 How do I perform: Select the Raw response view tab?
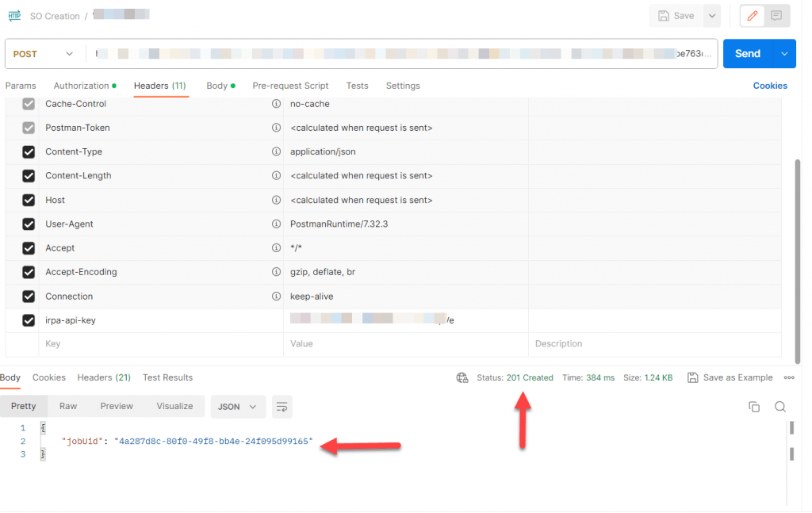(x=68, y=407)
